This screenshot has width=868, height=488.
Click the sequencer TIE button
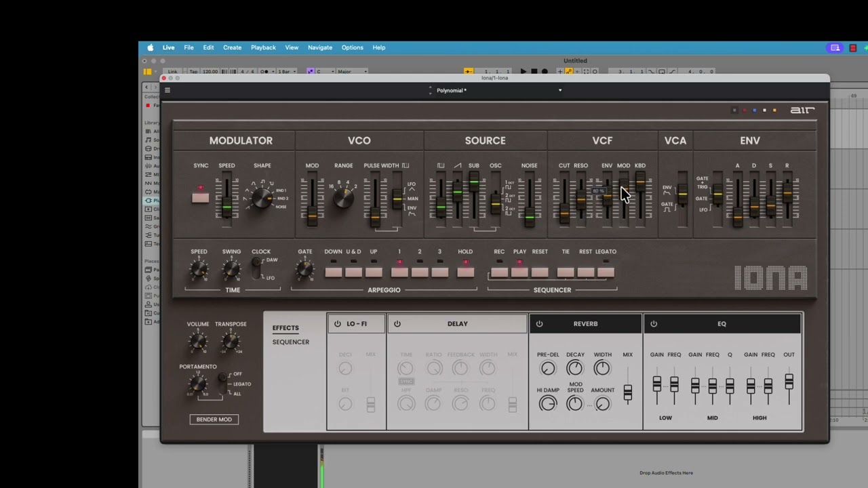coord(566,272)
